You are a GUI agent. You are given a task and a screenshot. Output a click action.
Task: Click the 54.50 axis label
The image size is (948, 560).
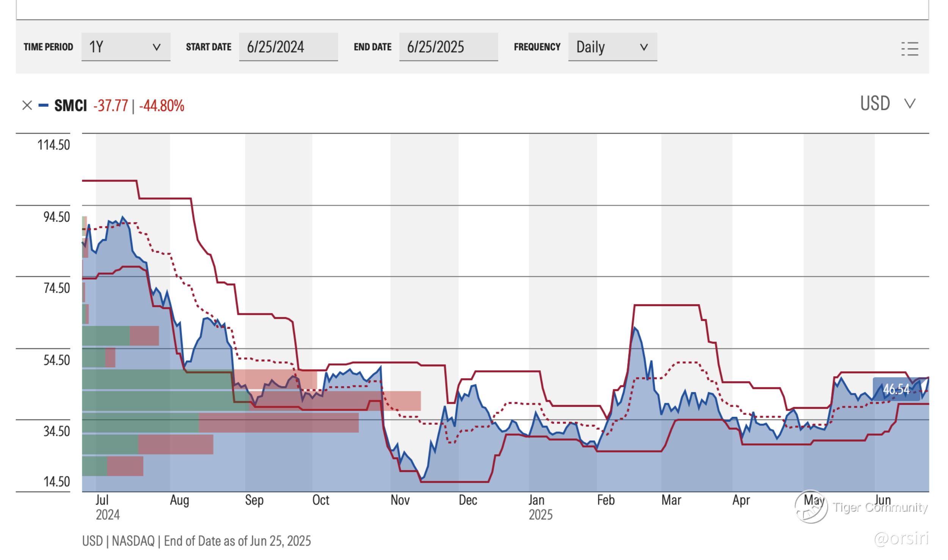tap(57, 360)
